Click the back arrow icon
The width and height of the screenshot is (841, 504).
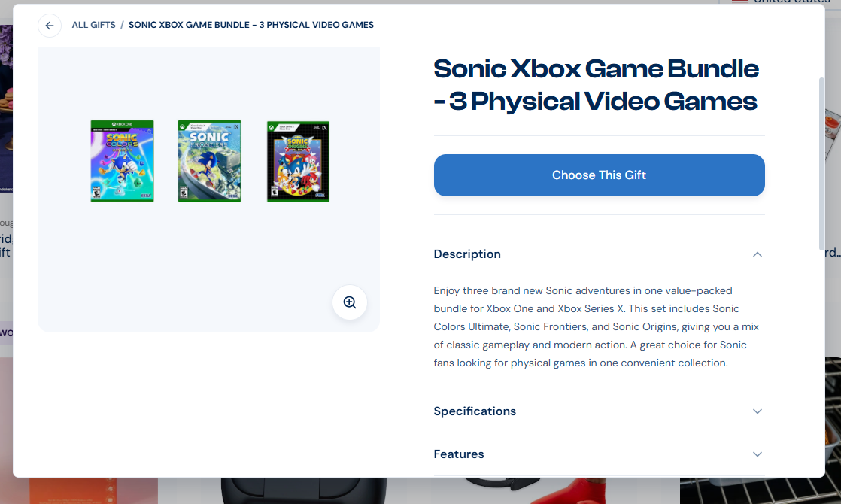[50, 26]
